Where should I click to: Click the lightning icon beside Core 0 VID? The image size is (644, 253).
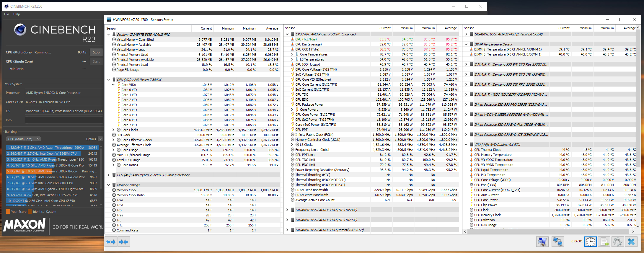tap(119, 90)
